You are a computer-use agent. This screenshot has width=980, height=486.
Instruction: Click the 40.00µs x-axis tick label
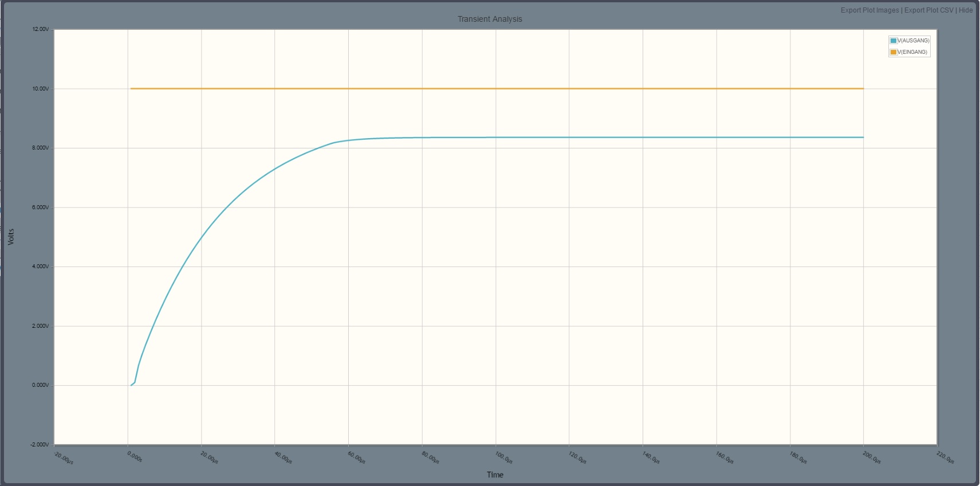click(283, 457)
